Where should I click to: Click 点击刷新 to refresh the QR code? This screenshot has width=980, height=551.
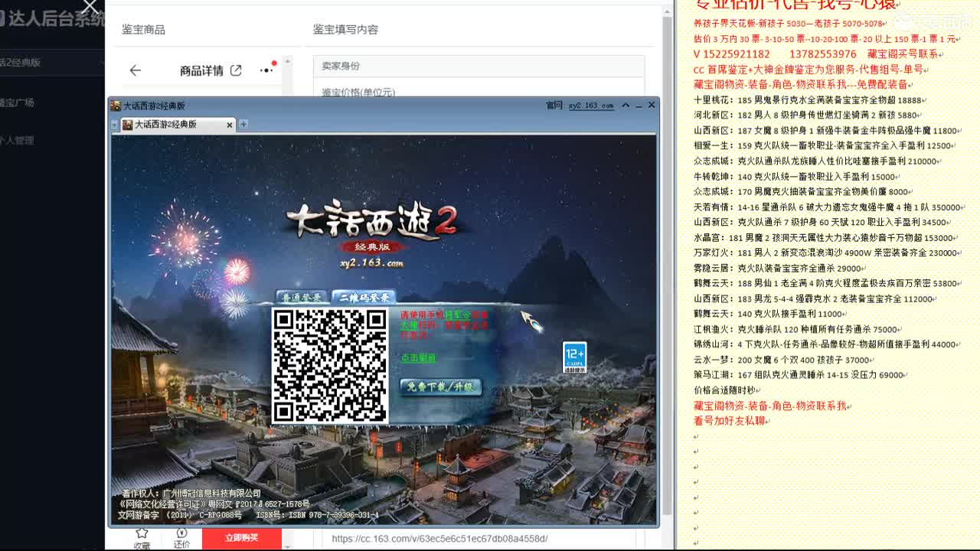point(418,357)
